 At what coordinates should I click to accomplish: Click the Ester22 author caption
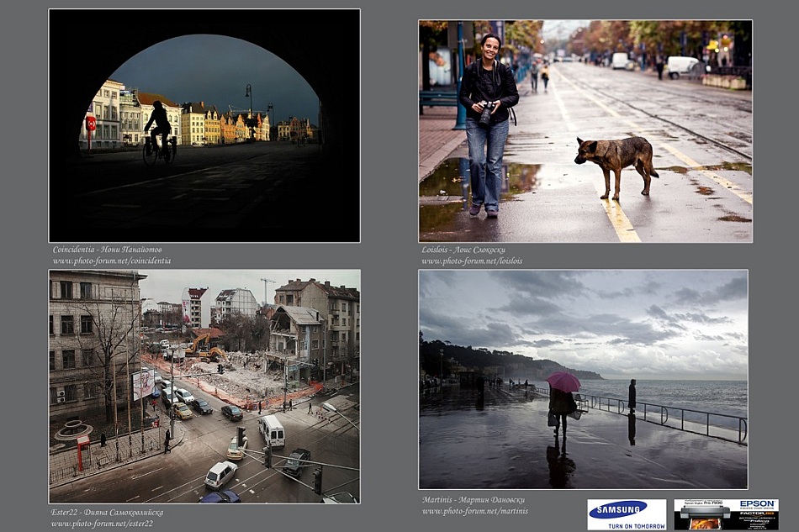(107, 512)
